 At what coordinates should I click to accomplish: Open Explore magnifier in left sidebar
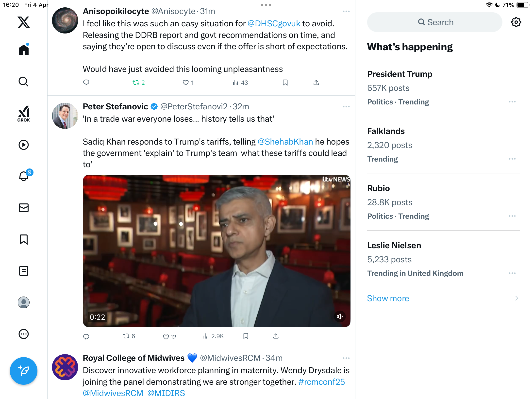click(24, 82)
